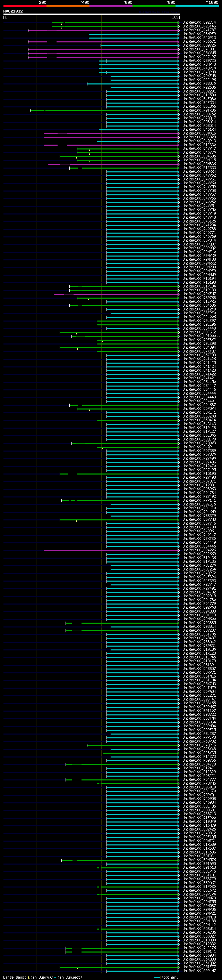Select the UniRef100_A3FPF0 label
The width and height of the screenshot is (222, 980).
click(199, 313)
